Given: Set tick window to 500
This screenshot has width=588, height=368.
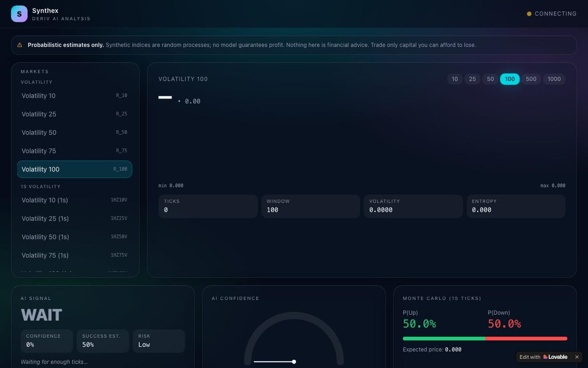Looking at the screenshot, I should coord(531,79).
